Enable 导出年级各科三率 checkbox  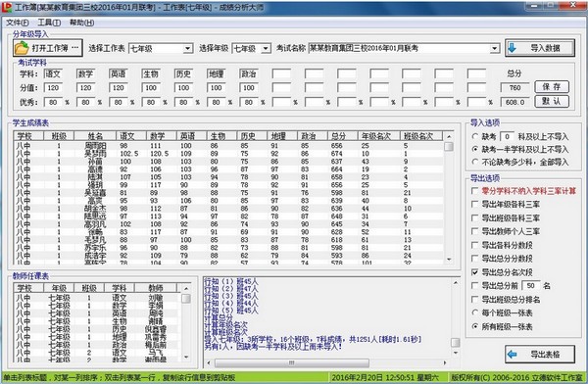tap(474, 204)
